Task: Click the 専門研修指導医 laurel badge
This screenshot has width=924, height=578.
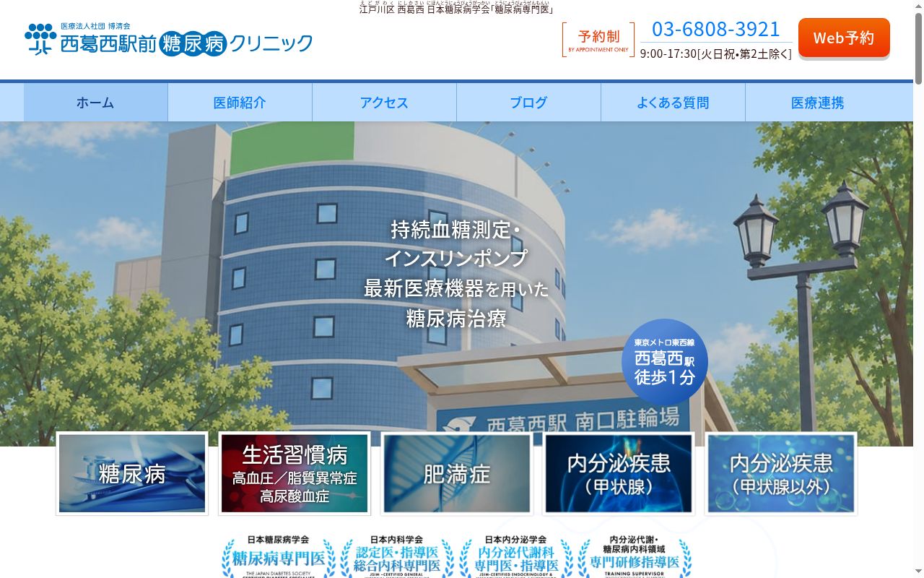Action: (x=635, y=556)
